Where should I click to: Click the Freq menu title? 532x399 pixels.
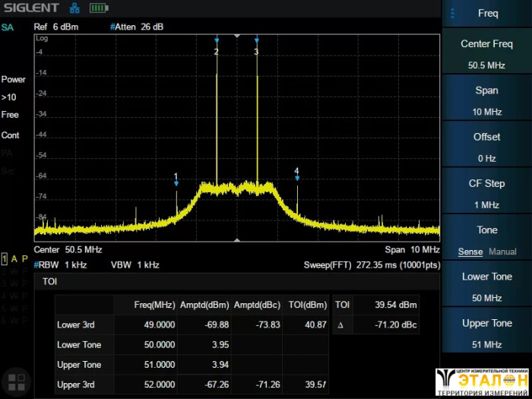488,13
